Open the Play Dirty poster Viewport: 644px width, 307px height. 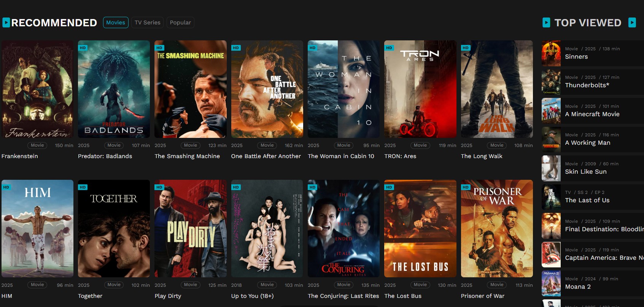coord(191,229)
